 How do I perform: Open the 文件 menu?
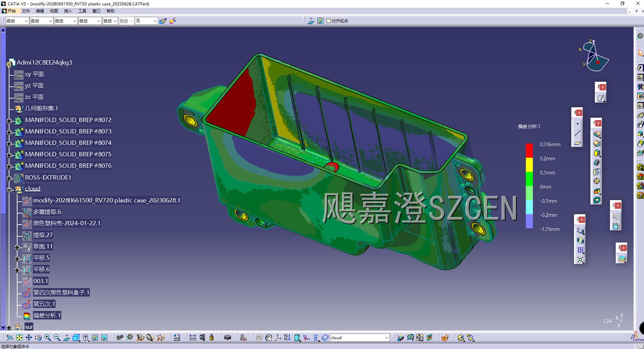pos(26,11)
